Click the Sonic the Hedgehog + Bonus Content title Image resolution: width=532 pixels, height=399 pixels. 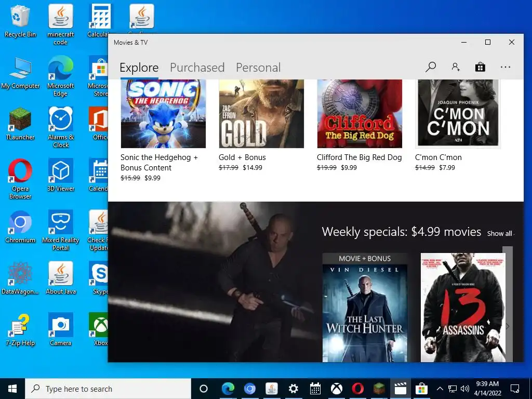tap(159, 163)
